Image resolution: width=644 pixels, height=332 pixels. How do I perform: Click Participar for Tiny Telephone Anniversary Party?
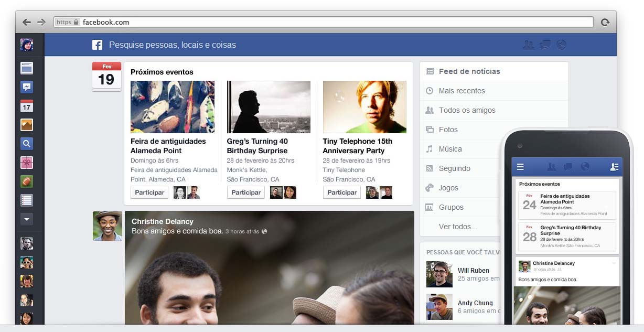click(342, 192)
